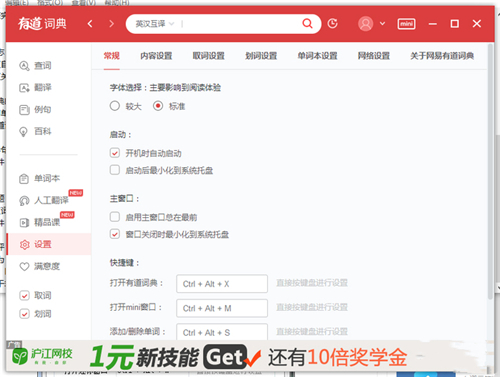Viewport: 500px width, 377px height.
Task: Toggle 开机时自动启动 checkbox
Action: click(115, 153)
